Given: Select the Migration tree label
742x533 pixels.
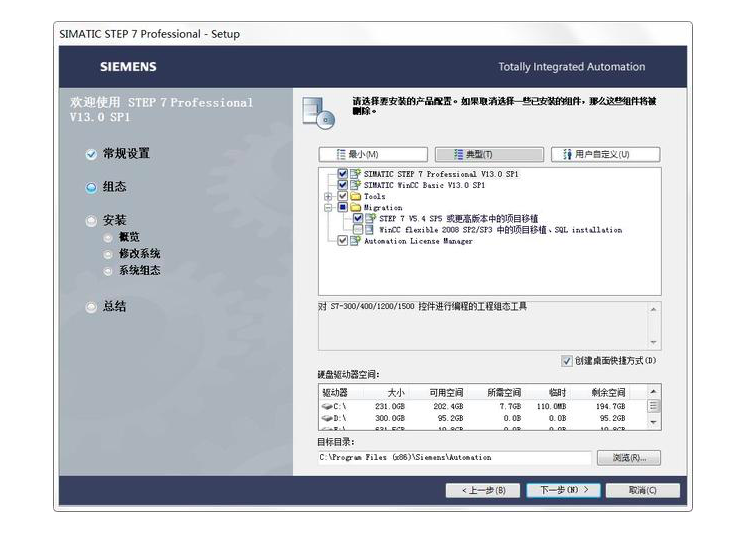Looking at the screenshot, I should (x=383, y=207).
